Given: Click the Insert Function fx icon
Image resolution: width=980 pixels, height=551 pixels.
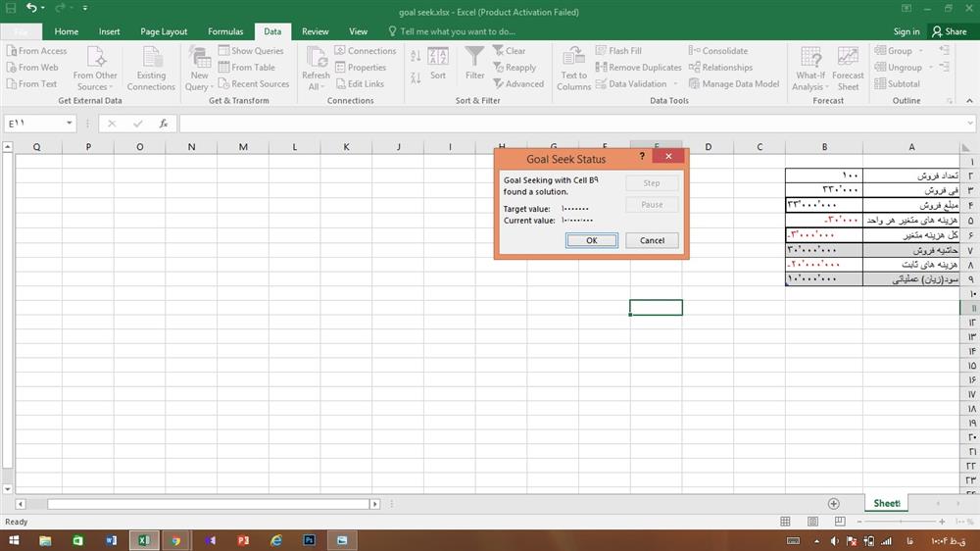Looking at the screenshot, I should pos(163,124).
